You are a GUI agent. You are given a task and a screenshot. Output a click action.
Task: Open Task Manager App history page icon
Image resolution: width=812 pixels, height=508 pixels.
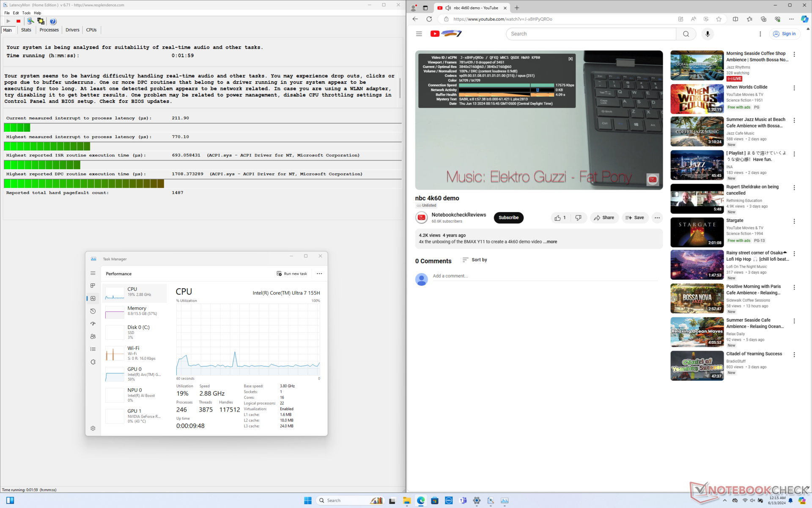[93, 311]
